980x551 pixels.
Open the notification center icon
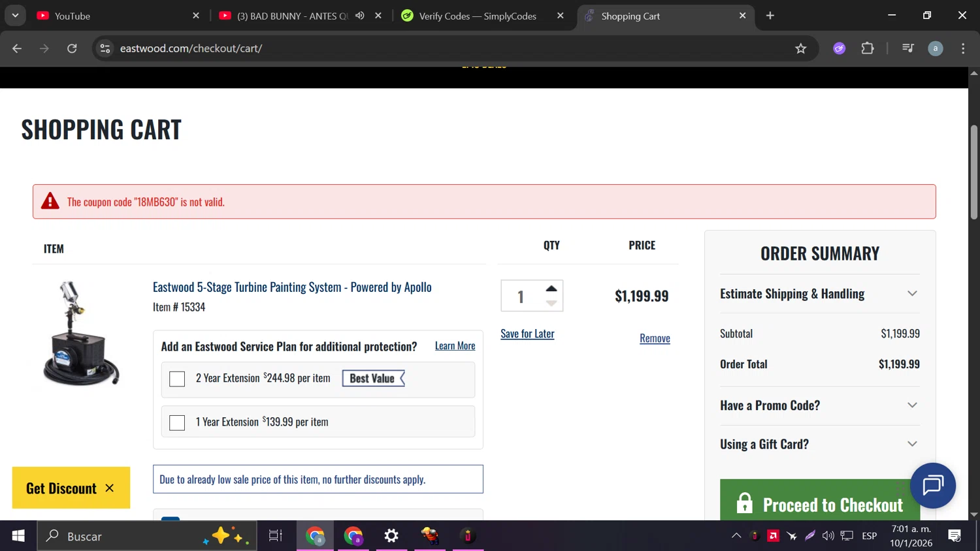coord(955,536)
